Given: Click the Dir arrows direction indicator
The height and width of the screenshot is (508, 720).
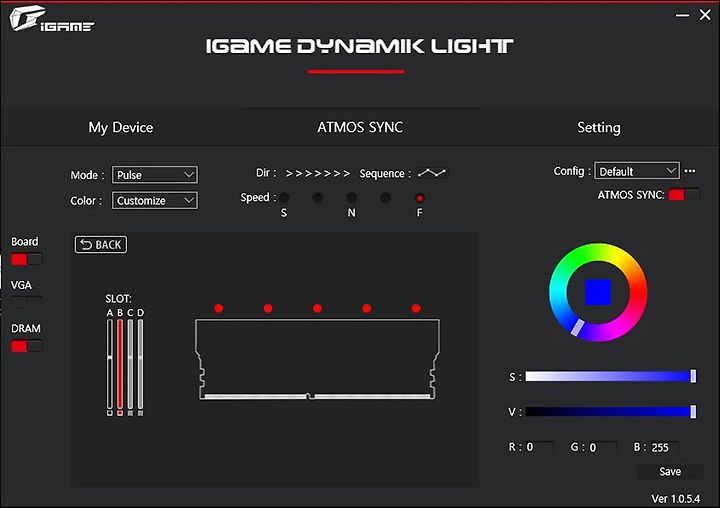Looking at the screenshot, I should click(x=318, y=174).
